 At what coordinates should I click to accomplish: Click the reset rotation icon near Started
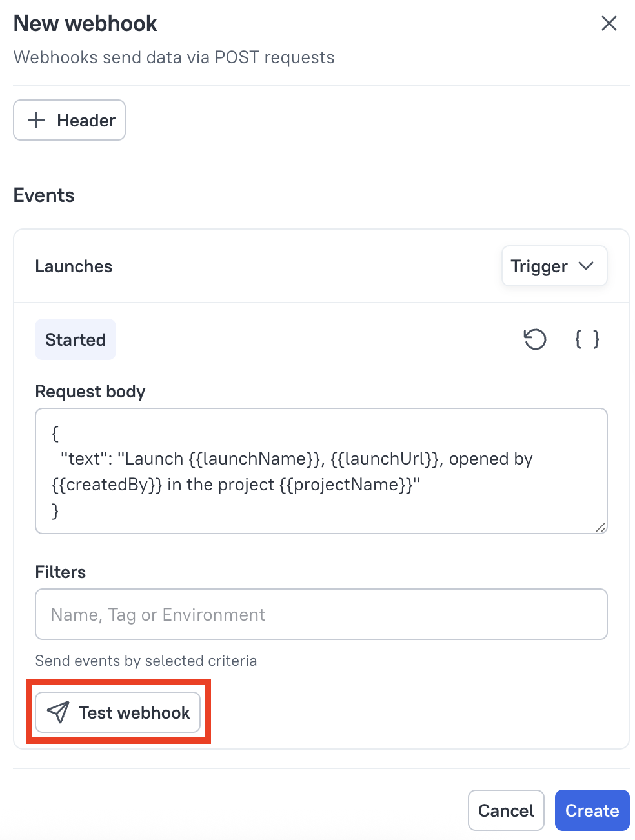535,339
